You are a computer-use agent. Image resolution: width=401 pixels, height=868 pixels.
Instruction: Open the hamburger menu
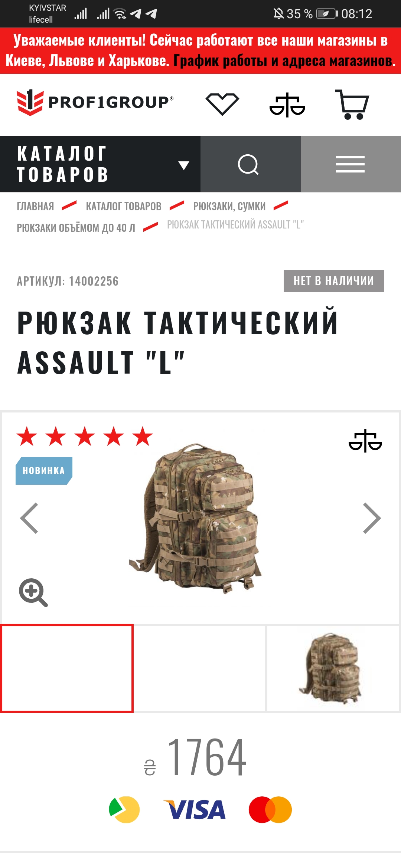point(351,164)
